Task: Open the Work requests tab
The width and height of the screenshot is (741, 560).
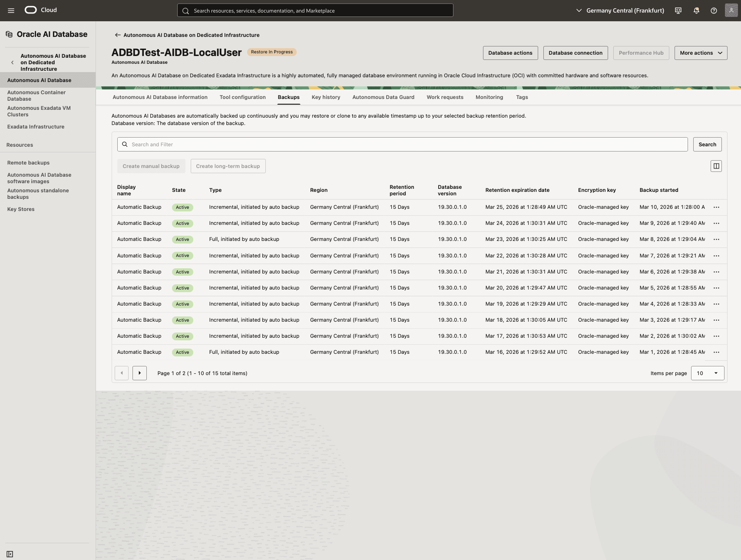Action: [445, 97]
